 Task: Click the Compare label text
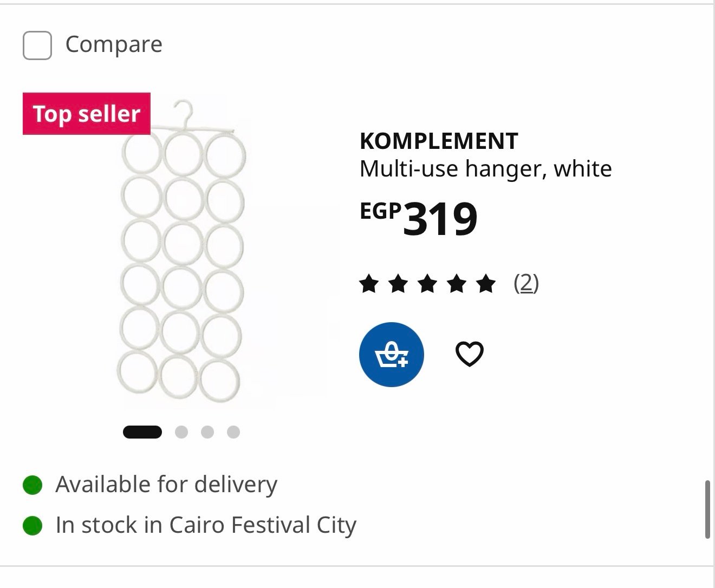pyautogui.click(x=114, y=44)
